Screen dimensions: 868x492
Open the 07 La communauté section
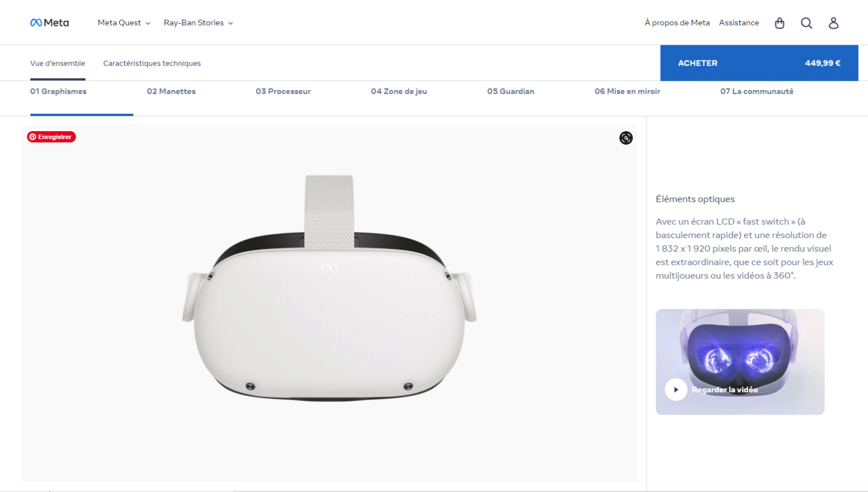[x=757, y=91]
